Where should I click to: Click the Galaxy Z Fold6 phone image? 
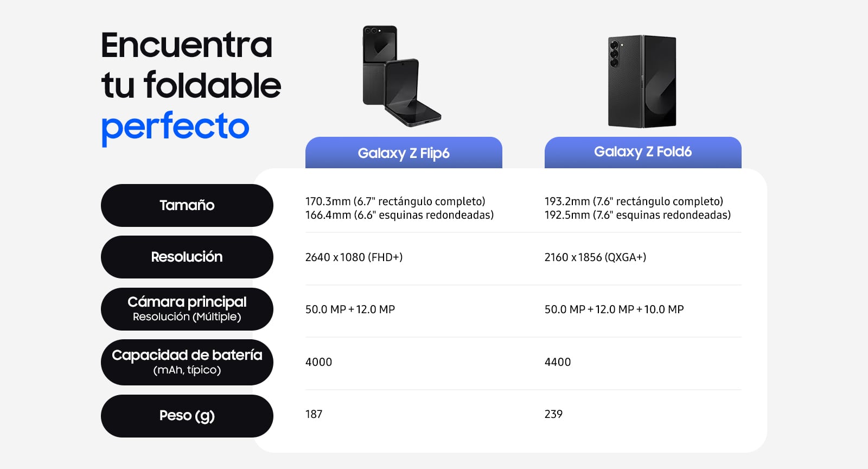(x=642, y=81)
